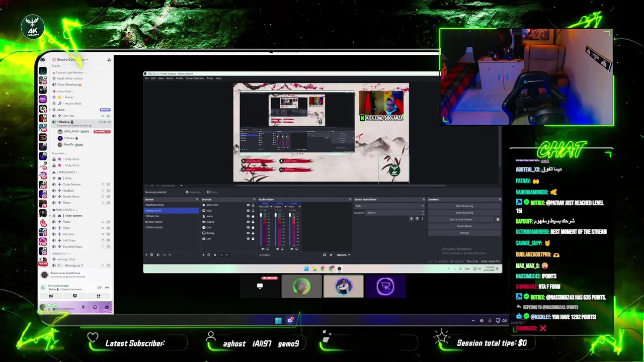This screenshot has height=362, width=644.
Task: Share your screen in Discord voice panel
Action: [75, 296]
